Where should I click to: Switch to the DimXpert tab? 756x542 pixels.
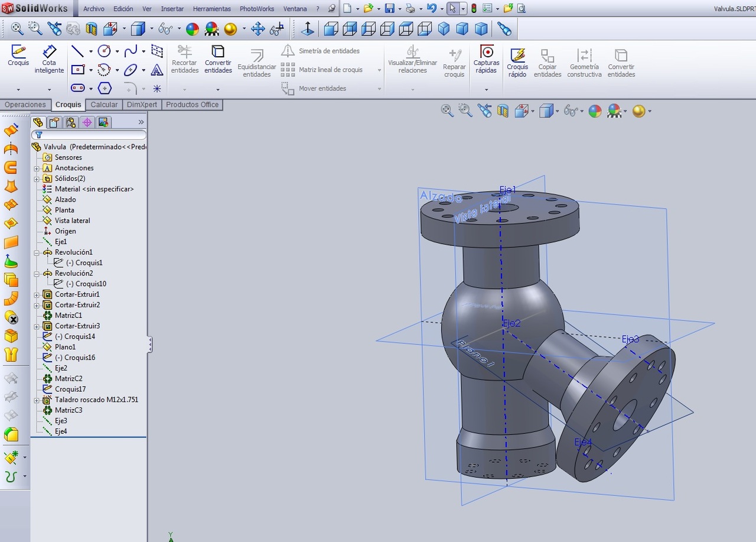[x=142, y=105]
